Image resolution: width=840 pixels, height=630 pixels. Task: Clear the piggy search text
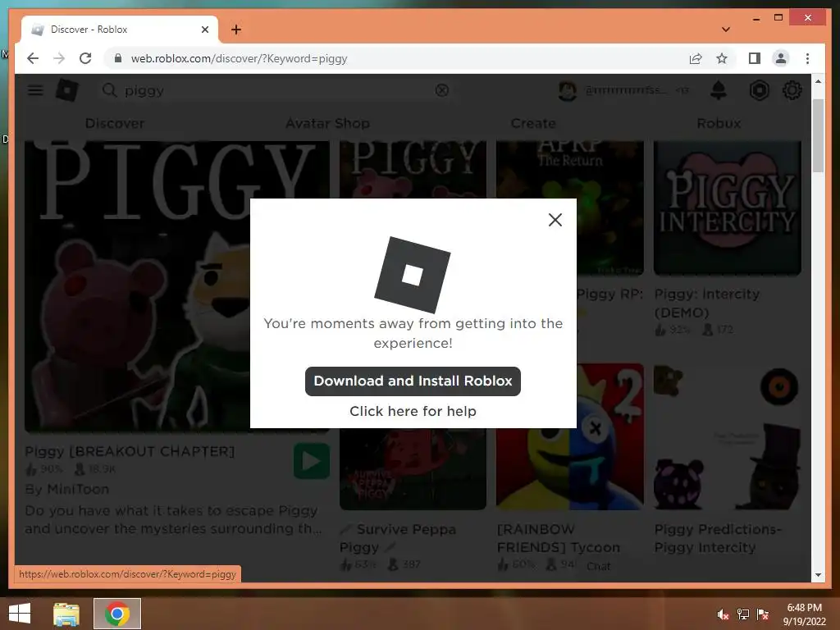[442, 90]
